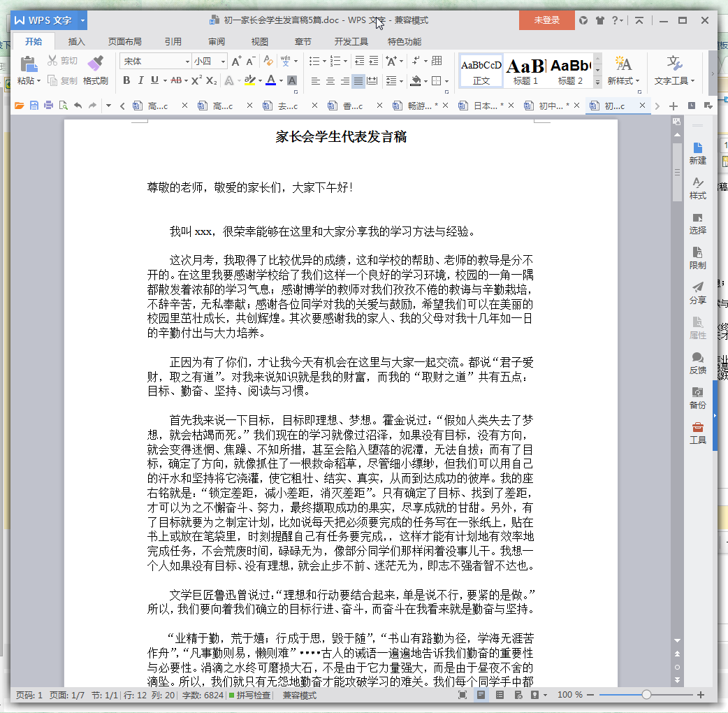Add a new document tab with plus
This screenshot has width=728, height=713.
tap(674, 106)
